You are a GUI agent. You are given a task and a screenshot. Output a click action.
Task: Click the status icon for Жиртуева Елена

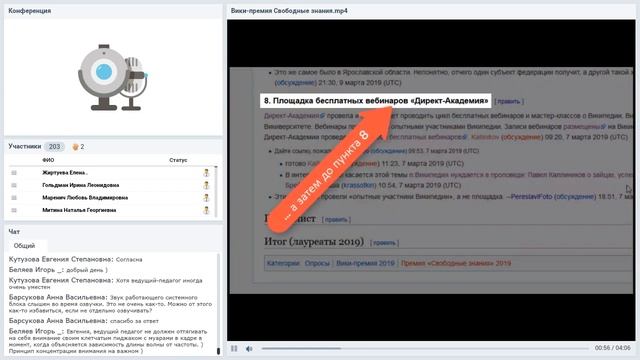(x=206, y=173)
